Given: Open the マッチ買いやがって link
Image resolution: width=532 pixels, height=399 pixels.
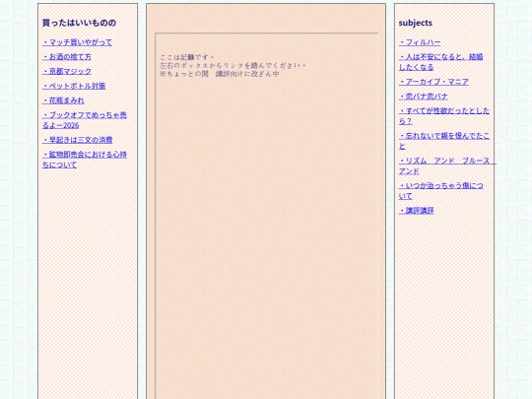Looking at the screenshot, I should point(77,42).
